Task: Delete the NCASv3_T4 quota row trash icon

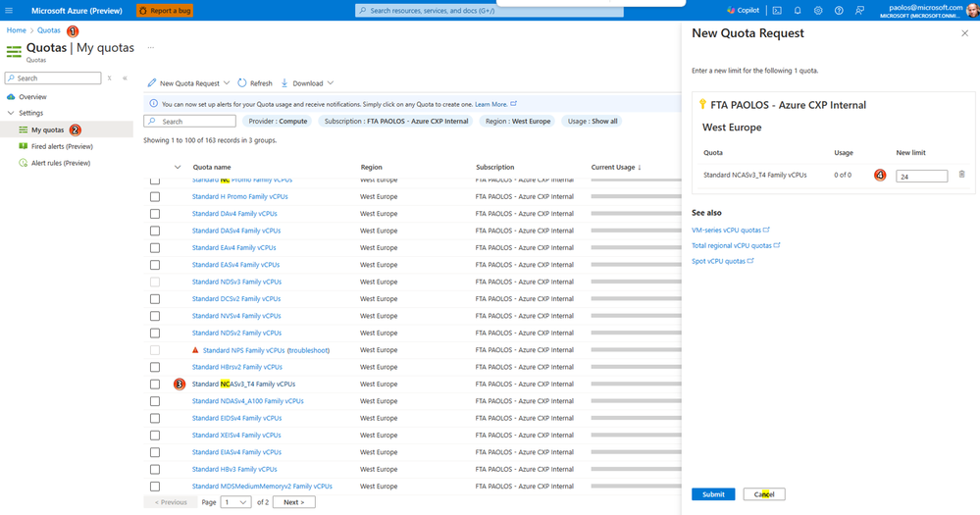Action: [x=962, y=175]
